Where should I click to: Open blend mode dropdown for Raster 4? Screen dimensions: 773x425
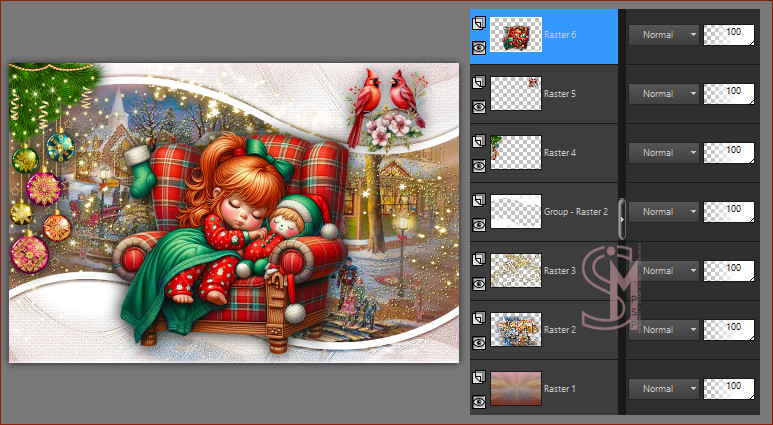664,153
